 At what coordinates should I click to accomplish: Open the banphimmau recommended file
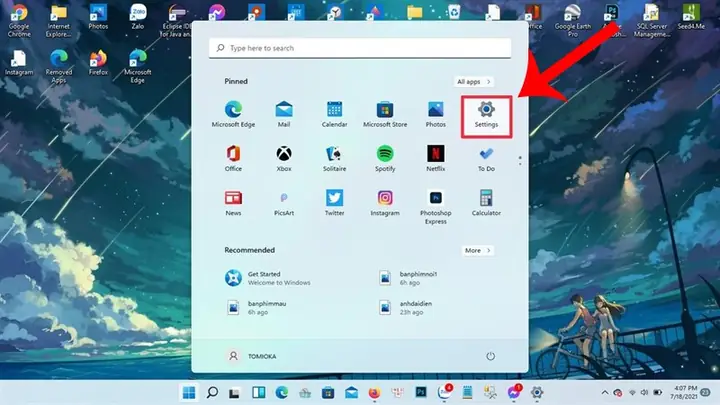pyautogui.click(x=256, y=308)
